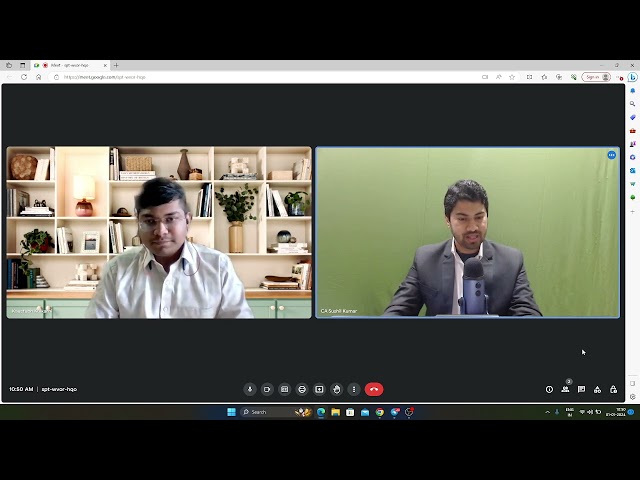
Task: Open the network and volume quick settings
Action: coord(590,412)
